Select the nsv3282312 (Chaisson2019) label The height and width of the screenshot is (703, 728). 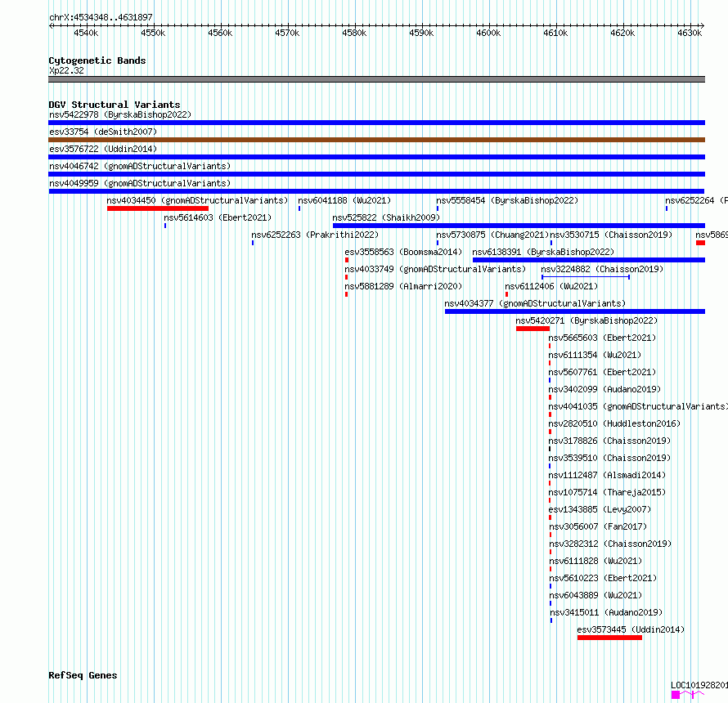[x=610, y=544]
